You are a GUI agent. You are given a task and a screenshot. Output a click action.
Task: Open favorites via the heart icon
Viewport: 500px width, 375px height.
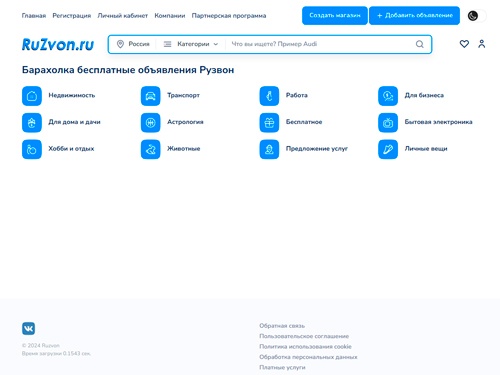pos(464,44)
